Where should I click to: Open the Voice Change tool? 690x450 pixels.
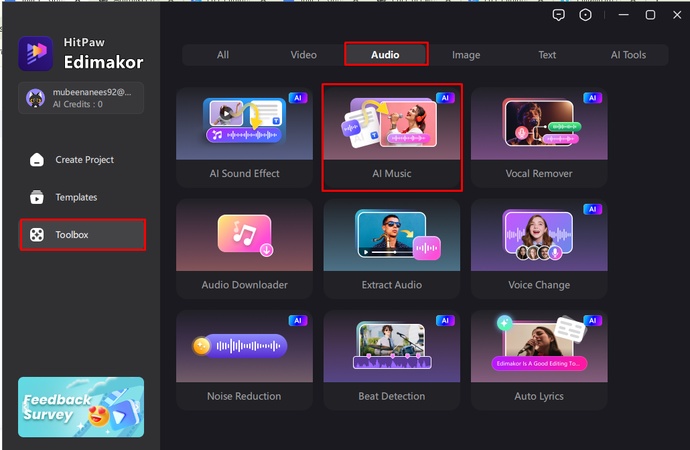(538, 248)
